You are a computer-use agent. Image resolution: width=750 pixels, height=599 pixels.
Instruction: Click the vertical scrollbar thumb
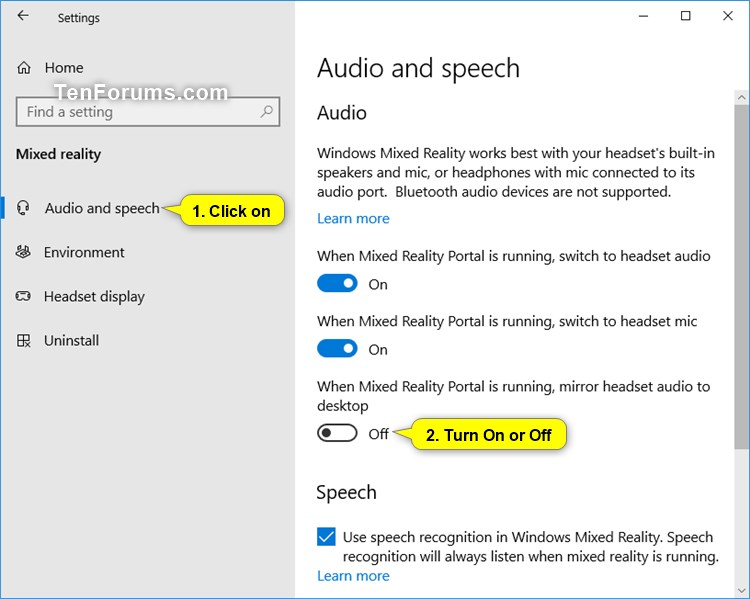click(x=741, y=277)
